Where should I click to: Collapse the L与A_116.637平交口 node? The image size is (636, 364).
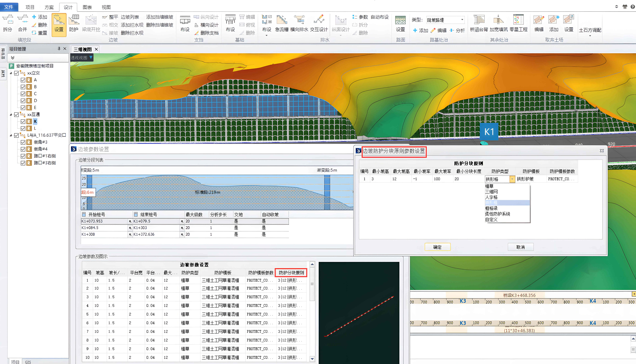tap(11, 135)
